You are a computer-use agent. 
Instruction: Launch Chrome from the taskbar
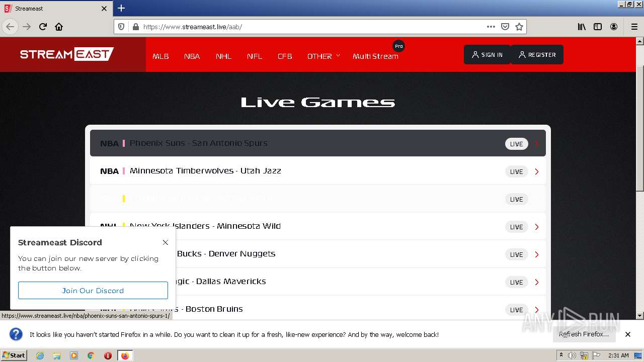pos(91,355)
